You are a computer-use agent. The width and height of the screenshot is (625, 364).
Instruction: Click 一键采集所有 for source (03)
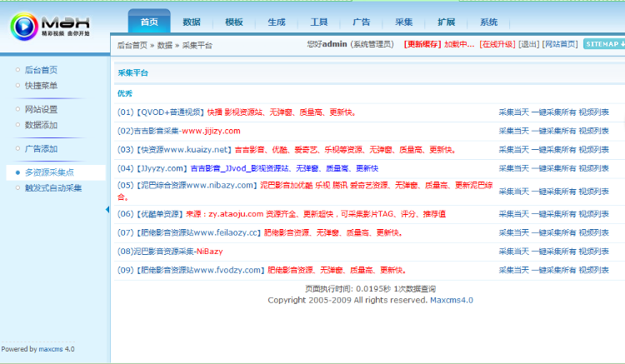(x=554, y=150)
